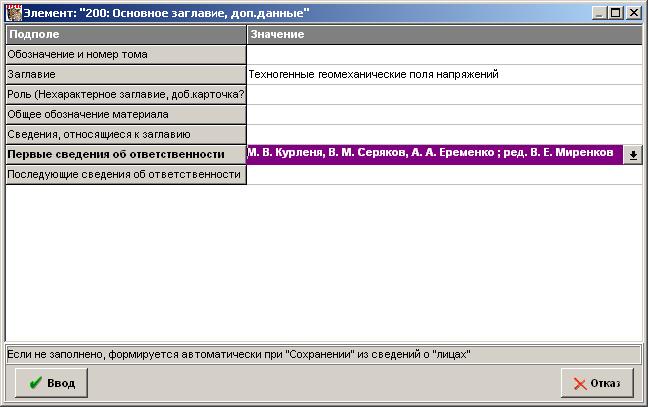Select the Роль (Нехарактерное заглавие) row label

125,95
